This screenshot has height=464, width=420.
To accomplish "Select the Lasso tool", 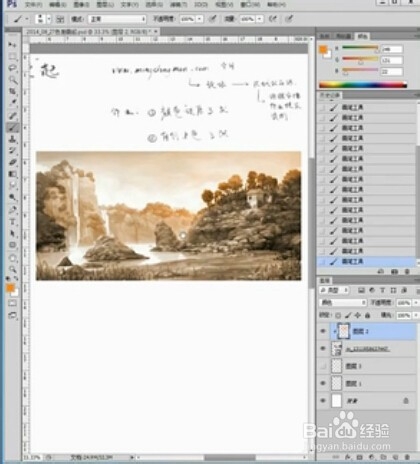I will click(12, 68).
